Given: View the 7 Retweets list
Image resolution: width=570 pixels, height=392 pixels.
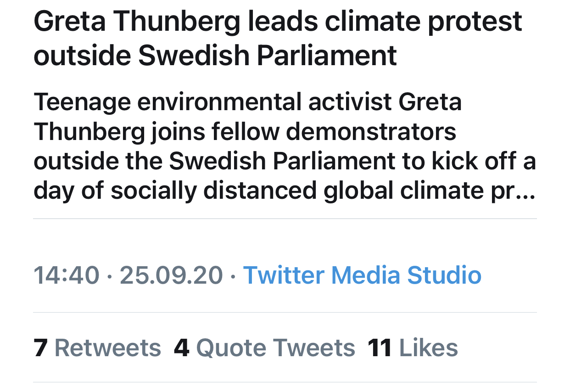Looking at the screenshot, I should point(97,347).
